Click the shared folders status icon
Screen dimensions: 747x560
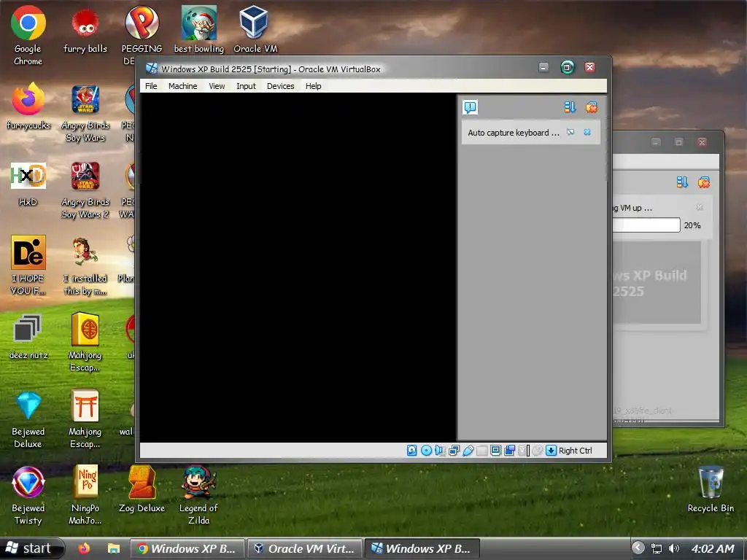coord(481,450)
